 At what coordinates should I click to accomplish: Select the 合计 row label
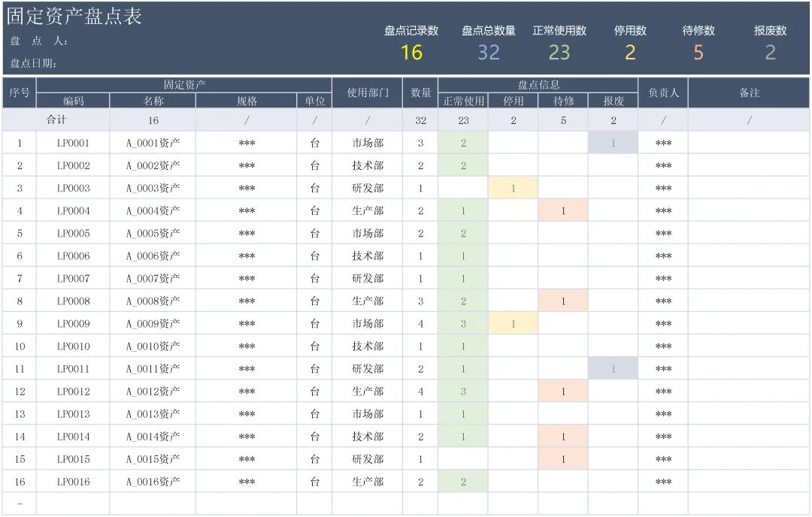tap(56, 120)
